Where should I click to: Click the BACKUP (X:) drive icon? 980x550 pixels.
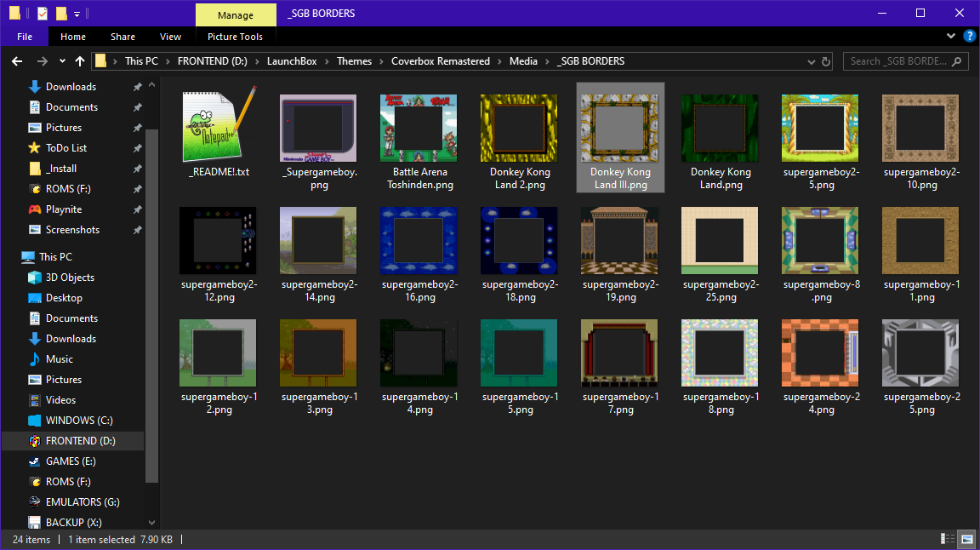(35, 523)
